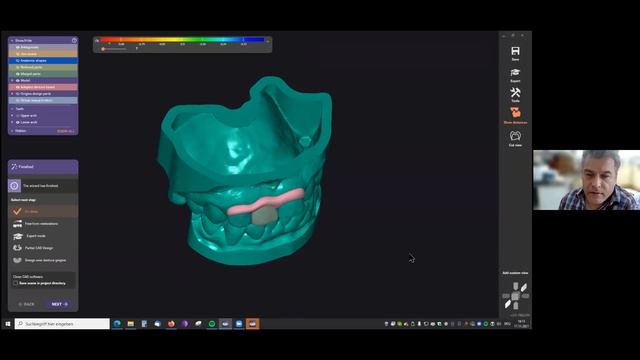Enable Save scene in project directory checkbox
Viewport: 640px width, 360px height.
16,283
